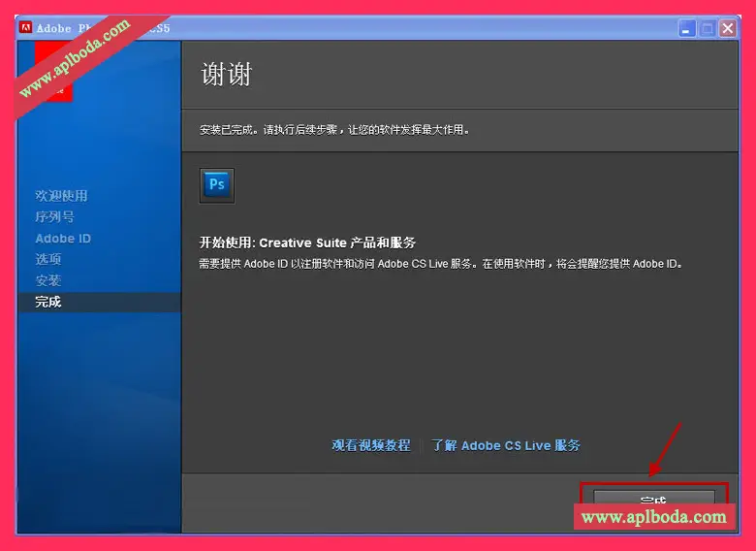This screenshot has height=551, width=756.
Task: Click the Adobe icon in the title bar
Action: (25, 28)
